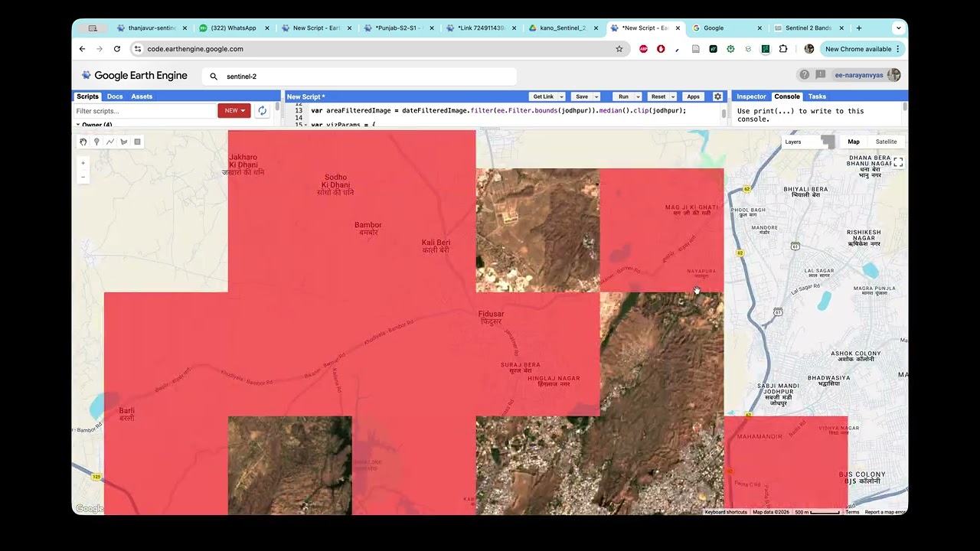Select the draw line tool

point(110,142)
